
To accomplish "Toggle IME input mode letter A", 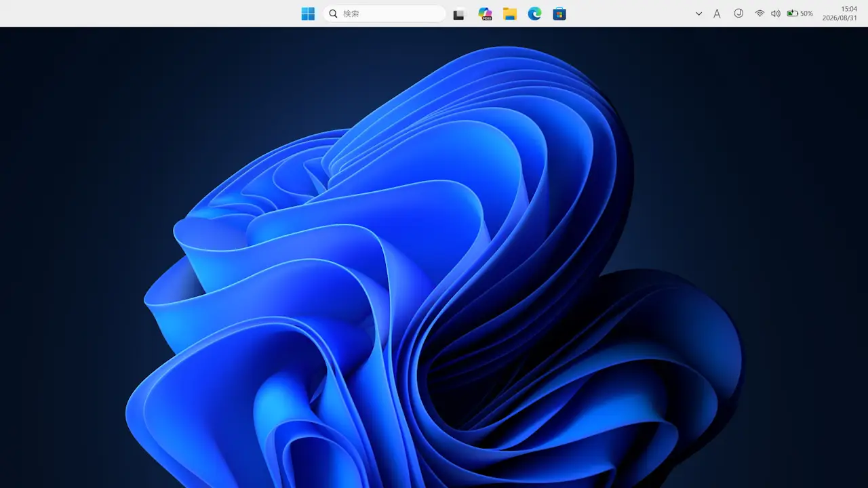I will (x=717, y=14).
